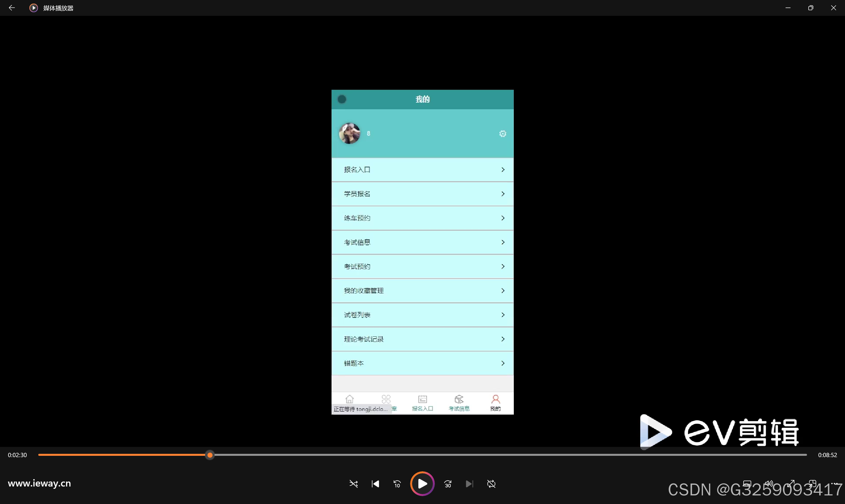This screenshot has width=845, height=504.
Task: Open the volume control
Action: tap(768, 484)
